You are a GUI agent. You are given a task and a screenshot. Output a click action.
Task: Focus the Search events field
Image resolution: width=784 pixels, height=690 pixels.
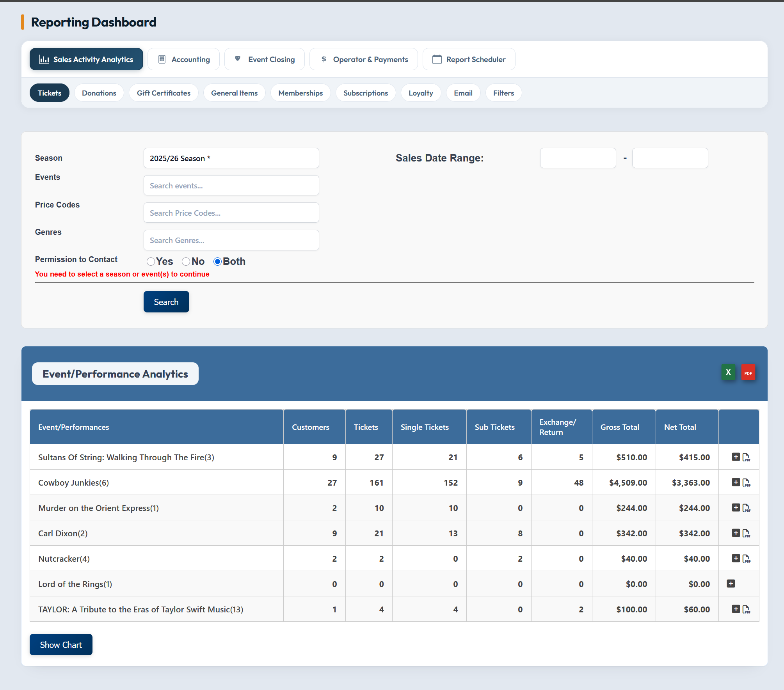(231, 185)
